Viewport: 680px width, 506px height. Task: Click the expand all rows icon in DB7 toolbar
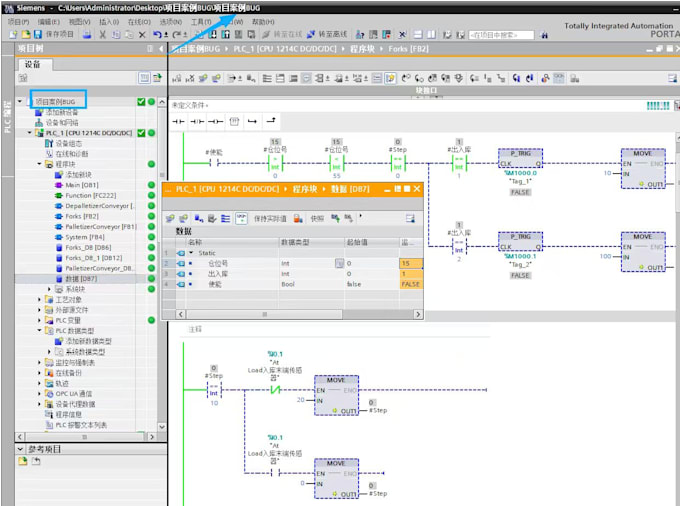(x=226, y=219)
